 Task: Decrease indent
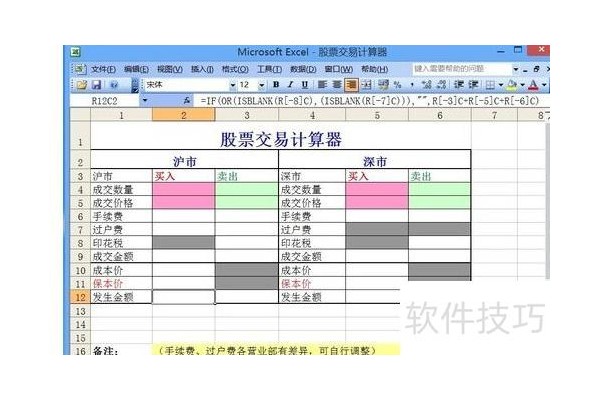click(459, 85)
